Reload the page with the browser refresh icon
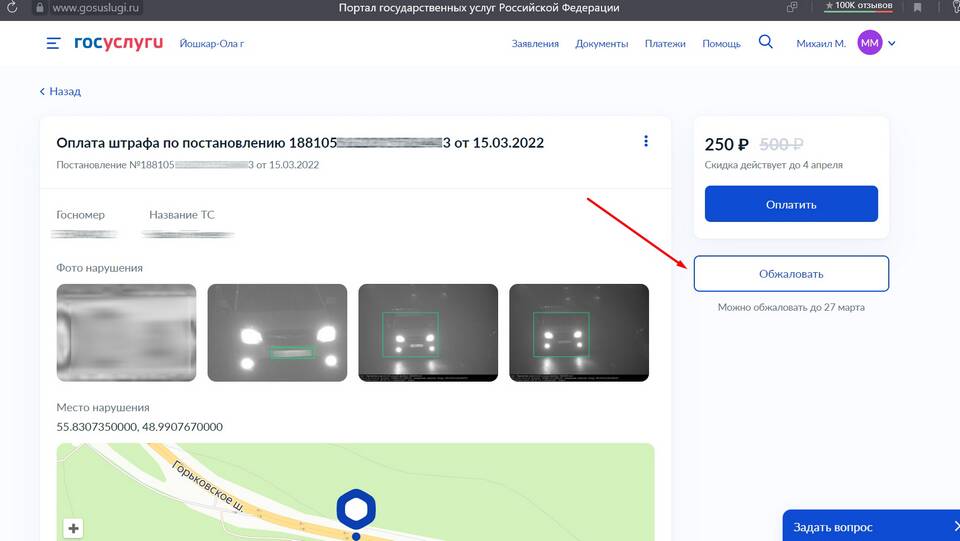 [12, 8]
